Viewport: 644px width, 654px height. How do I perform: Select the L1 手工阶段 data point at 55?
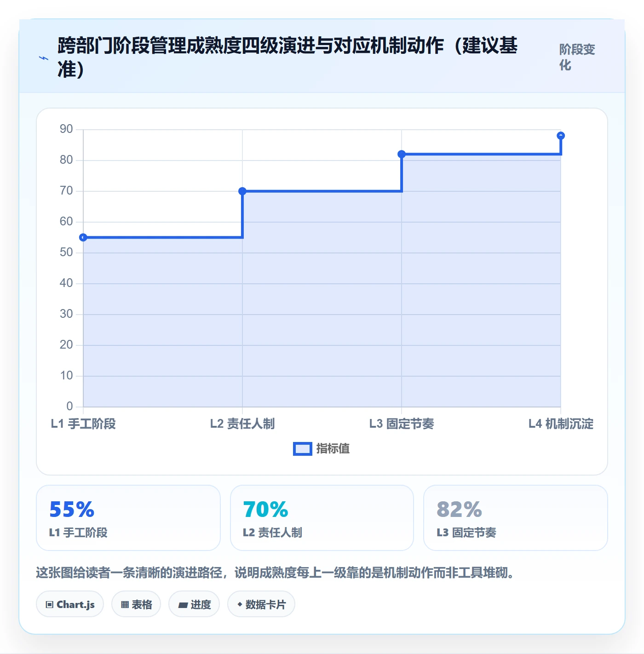(x=83, y=237)
